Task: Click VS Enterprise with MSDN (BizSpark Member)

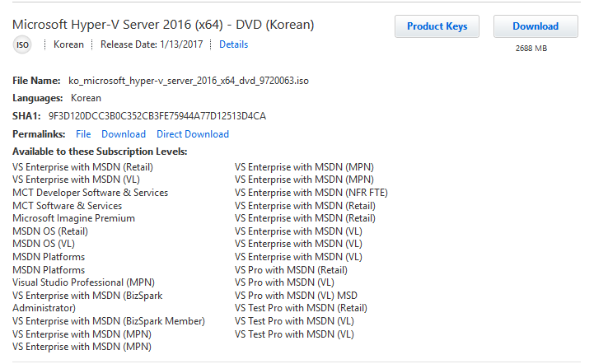Action: click(x=108, y=321)
